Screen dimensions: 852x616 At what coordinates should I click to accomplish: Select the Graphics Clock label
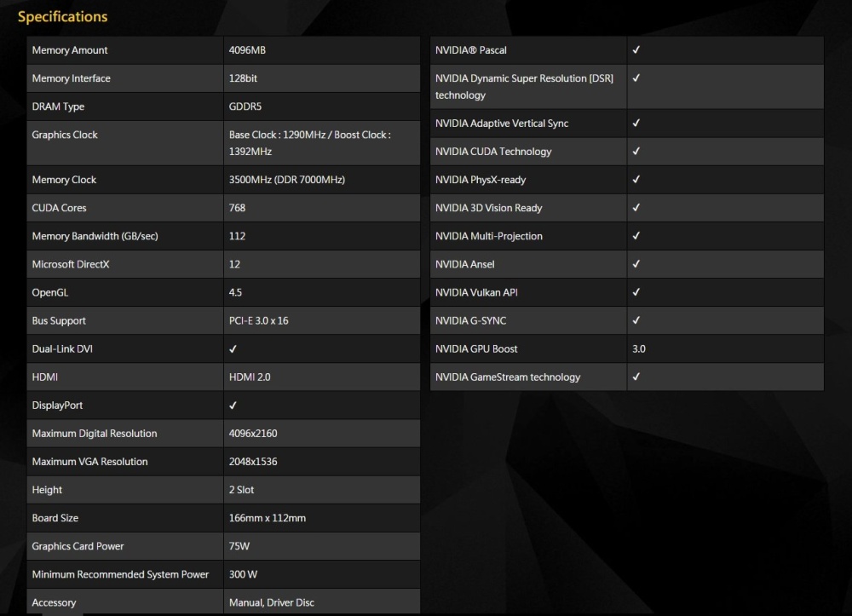(x=65, y=135)
